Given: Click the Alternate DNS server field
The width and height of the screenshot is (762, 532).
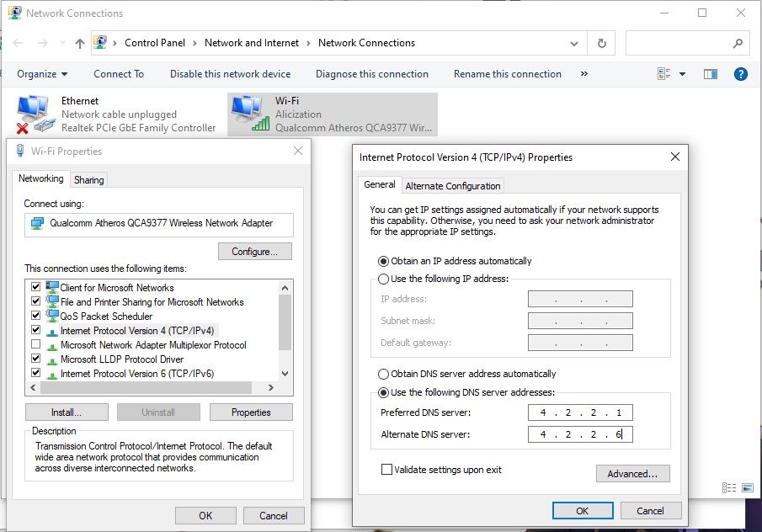Looking at the screenshot, I should [x=580, y=434].
